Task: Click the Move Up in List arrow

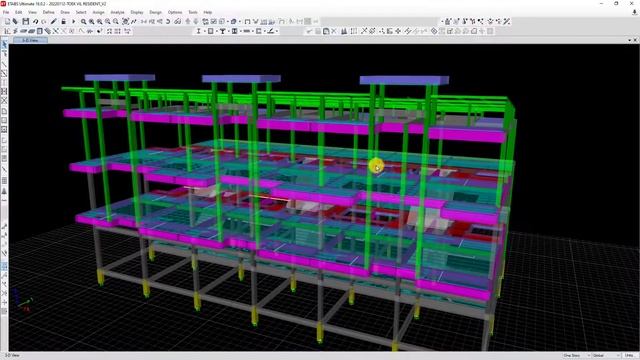Action: pos(188,21)
